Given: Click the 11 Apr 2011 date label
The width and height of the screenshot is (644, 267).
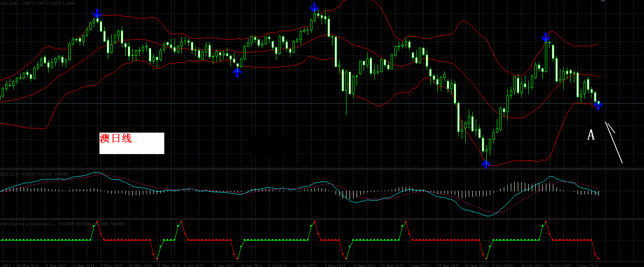Looking at the screenshot, I should [x=54, y=265].
